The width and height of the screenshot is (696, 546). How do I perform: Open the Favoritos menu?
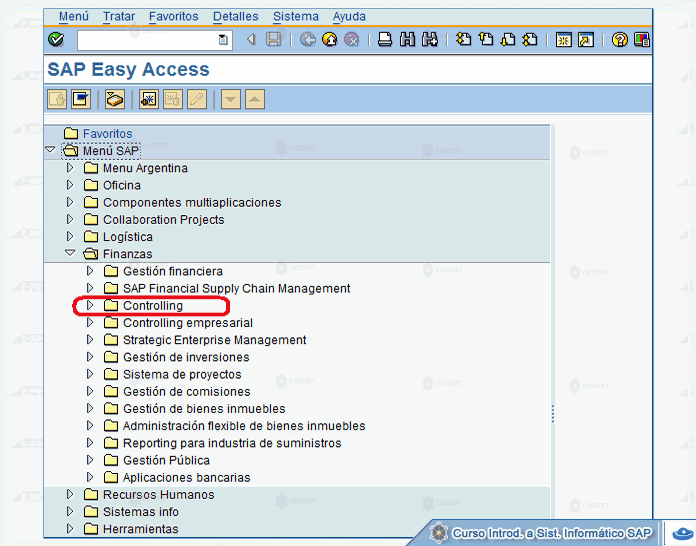click(174, 16)
